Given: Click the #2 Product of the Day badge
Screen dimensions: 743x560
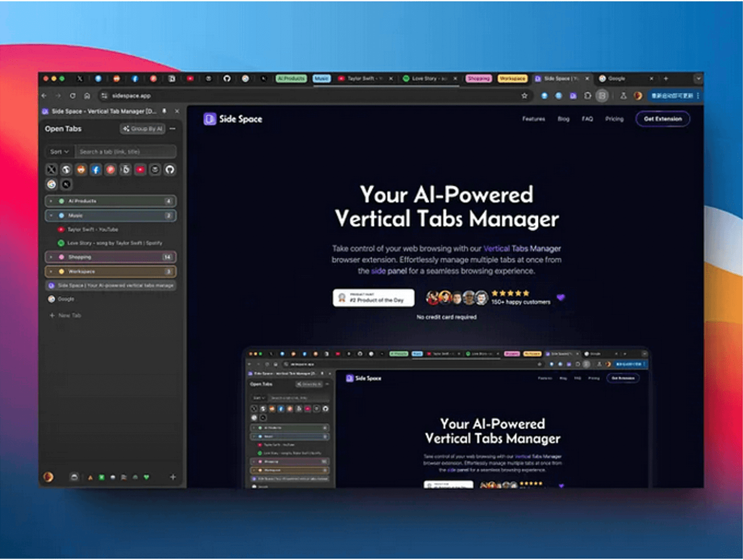Looking at the screenshot, I should (x=374, y=297).
